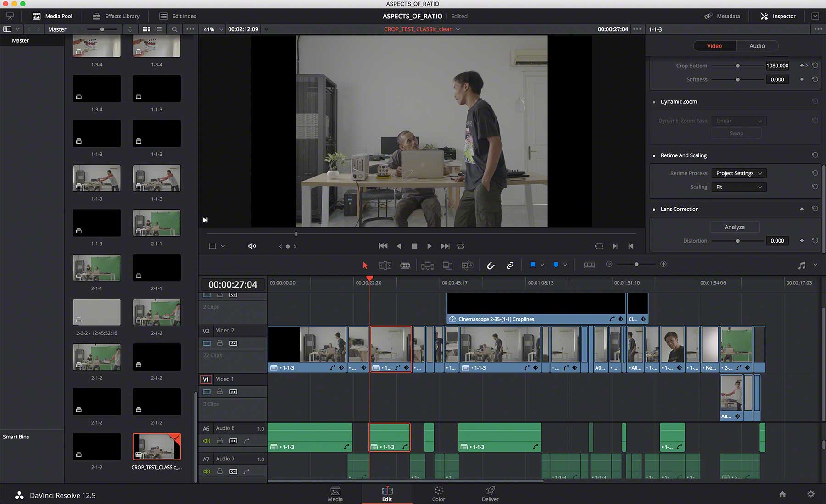Click the Analyze lens correction button

tap(735, 227)
